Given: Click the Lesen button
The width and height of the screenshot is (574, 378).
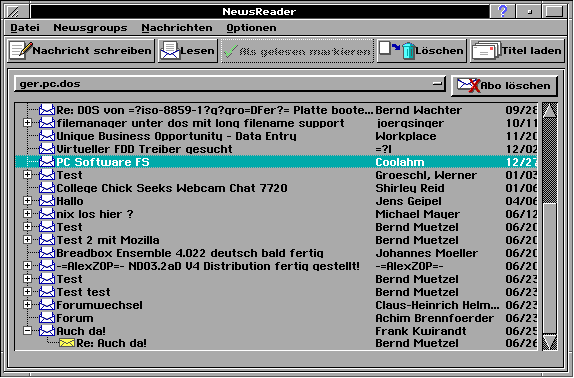Looking at the screenshot, I should 188,51.
